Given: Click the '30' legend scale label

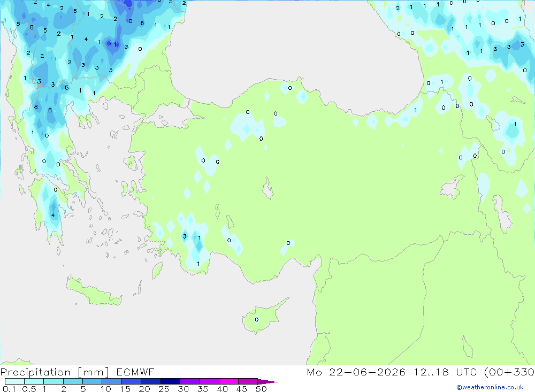Looking at the screenshot, I should (x=183, y=389).
